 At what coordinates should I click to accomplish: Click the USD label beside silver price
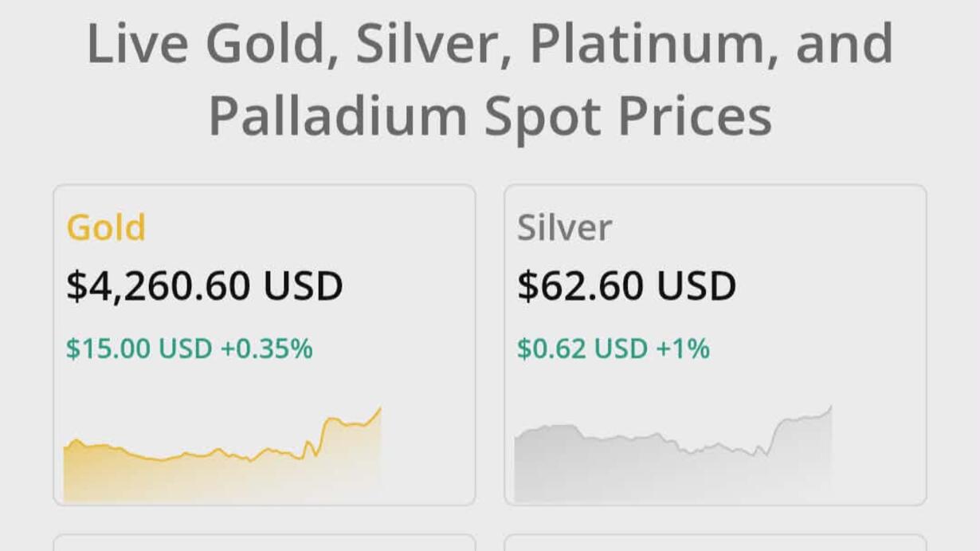[695, 286]
